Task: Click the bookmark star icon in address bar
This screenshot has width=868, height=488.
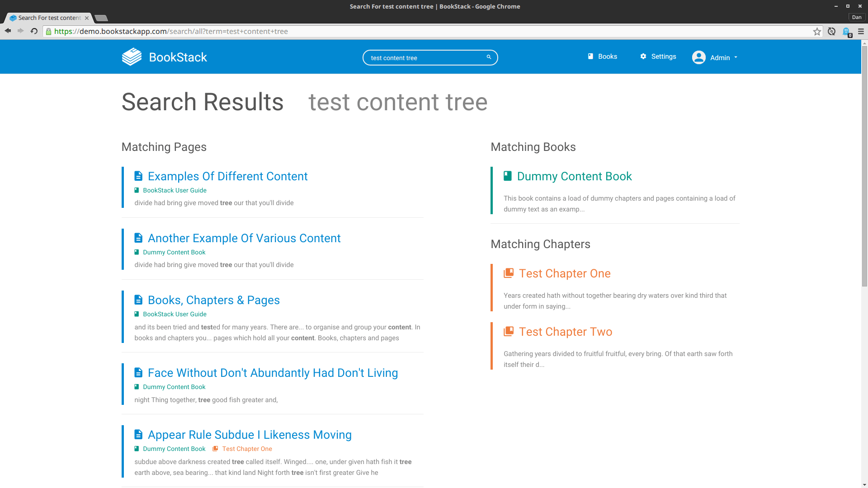Action: (817, 32)
